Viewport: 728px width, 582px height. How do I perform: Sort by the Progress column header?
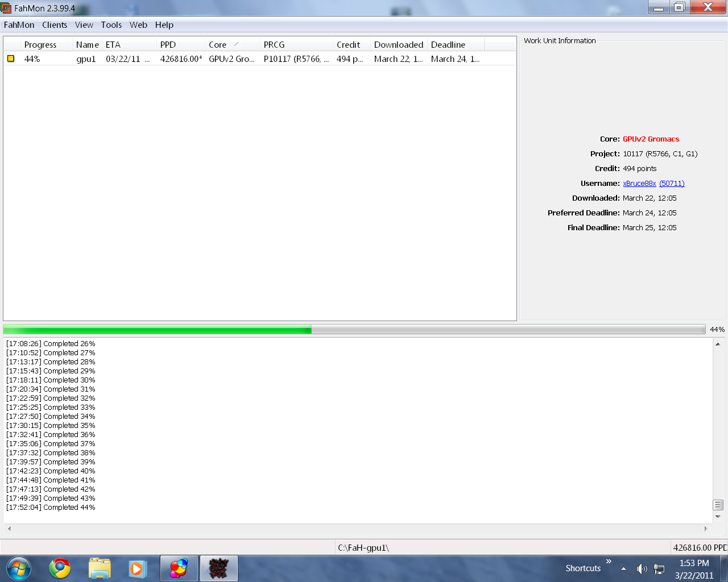(46, 45)
